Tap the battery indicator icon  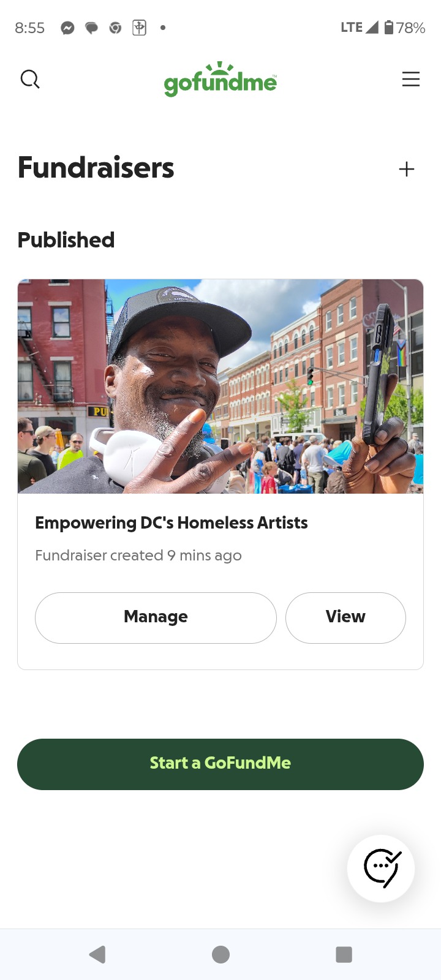[389, 27]
